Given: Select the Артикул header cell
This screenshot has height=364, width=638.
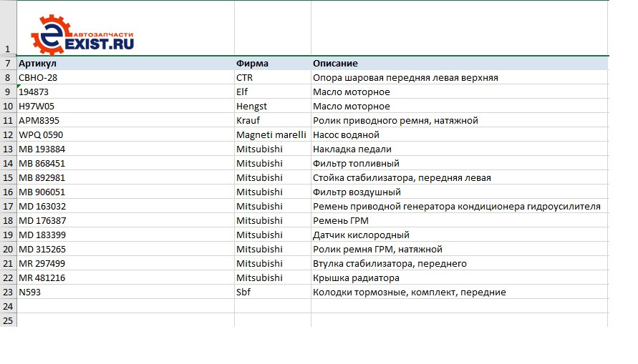Looking at the screenshot, I should click(125, 64).
